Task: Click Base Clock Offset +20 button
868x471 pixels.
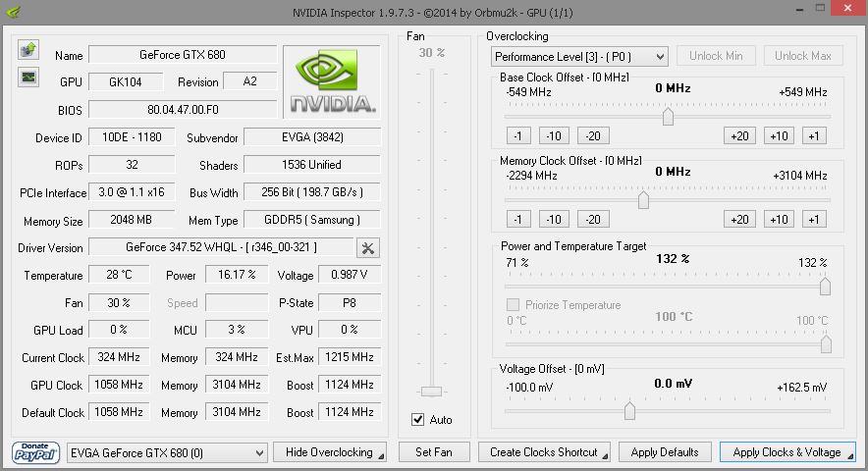Action: pos(739,136)
